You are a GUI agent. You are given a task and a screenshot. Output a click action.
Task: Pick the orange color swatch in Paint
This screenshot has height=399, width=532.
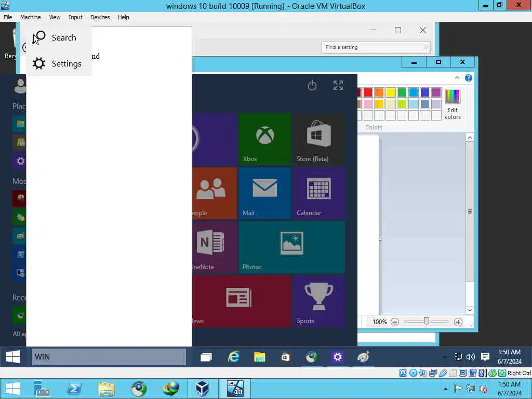[x=379, y=92]
